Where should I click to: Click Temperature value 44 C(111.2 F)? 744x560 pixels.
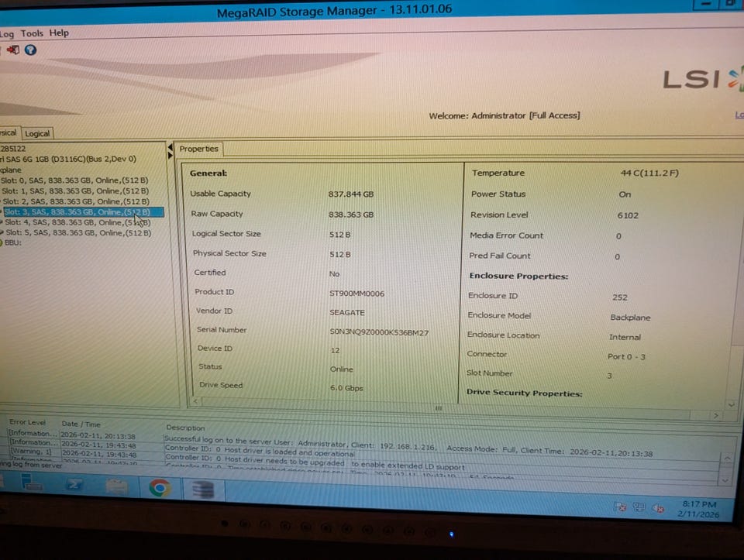pyautogui.click(x=649, y=173)
